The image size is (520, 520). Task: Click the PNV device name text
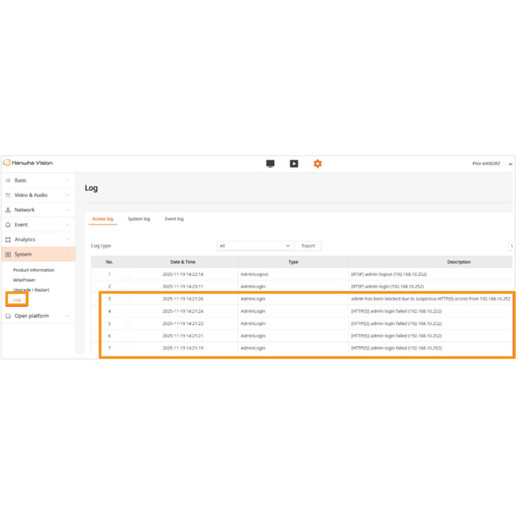[x=486, y=164]
